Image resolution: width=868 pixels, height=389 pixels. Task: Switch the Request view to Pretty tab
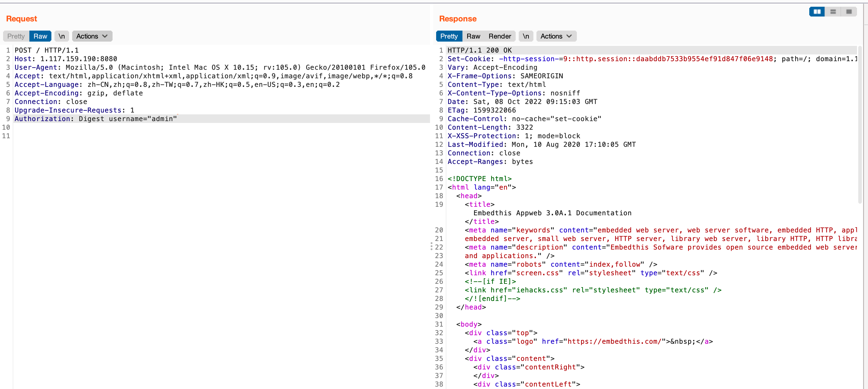coord(16,36)
